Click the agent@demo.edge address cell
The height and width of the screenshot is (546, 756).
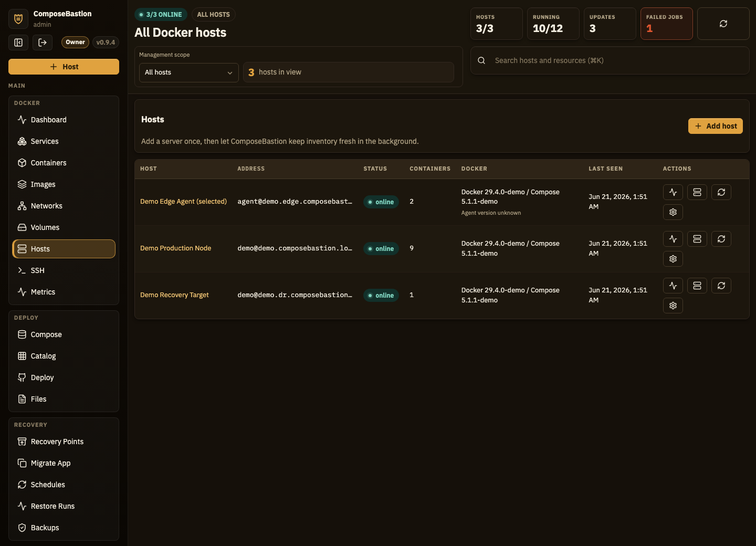(295, 202)
